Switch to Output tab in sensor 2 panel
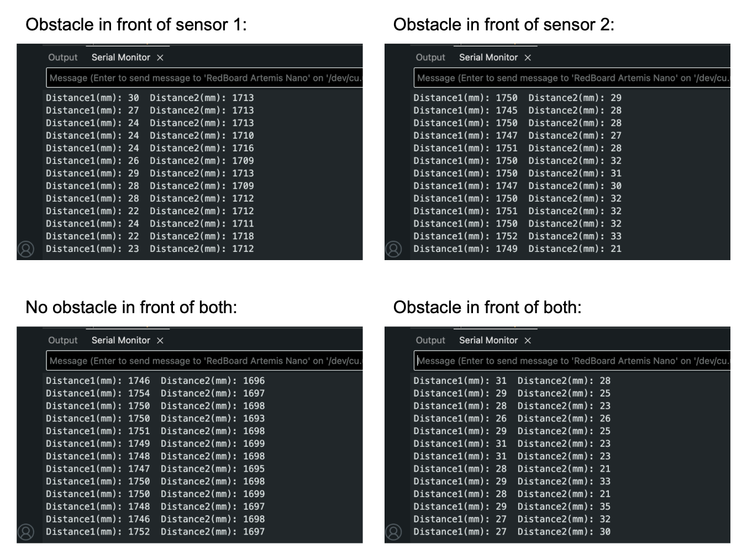Screen dimensions: 747x560 (430, 57)
